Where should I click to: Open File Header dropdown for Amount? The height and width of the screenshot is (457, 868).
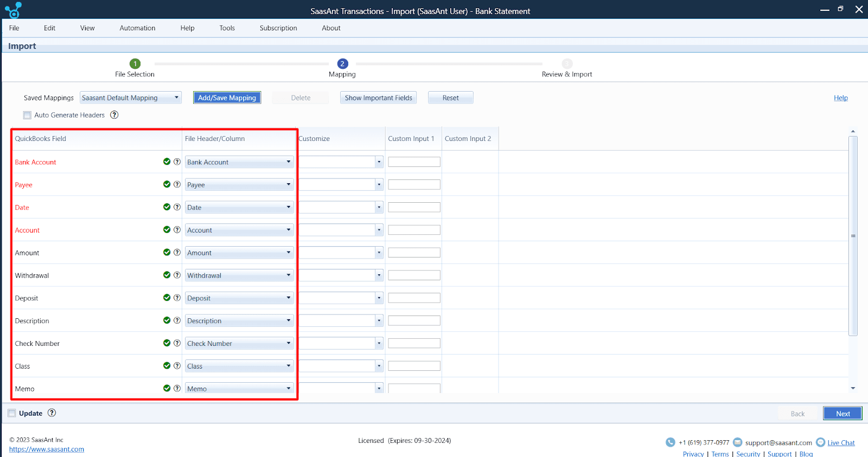click(239, 253)
